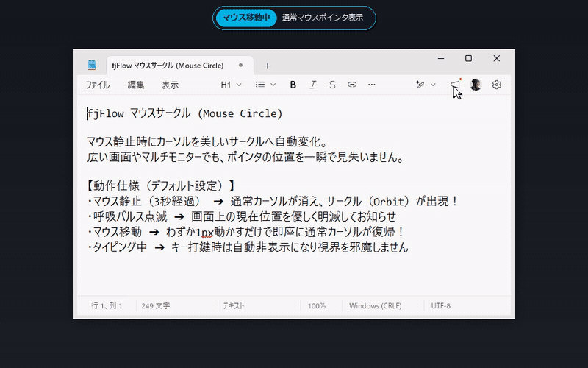The image size is (588, 368).
Task: Add a new tab with plus button
Action: pos(267,66)
